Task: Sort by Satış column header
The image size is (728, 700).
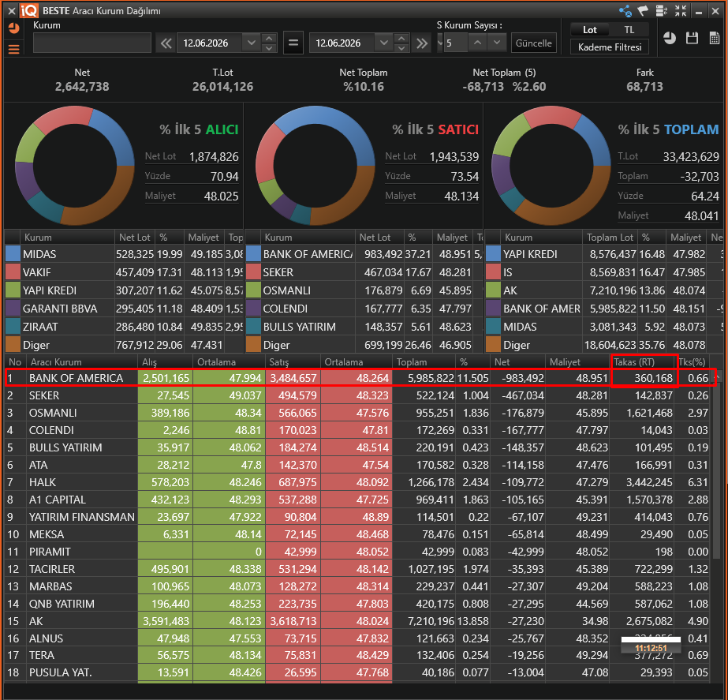Action: pos(293,362)
